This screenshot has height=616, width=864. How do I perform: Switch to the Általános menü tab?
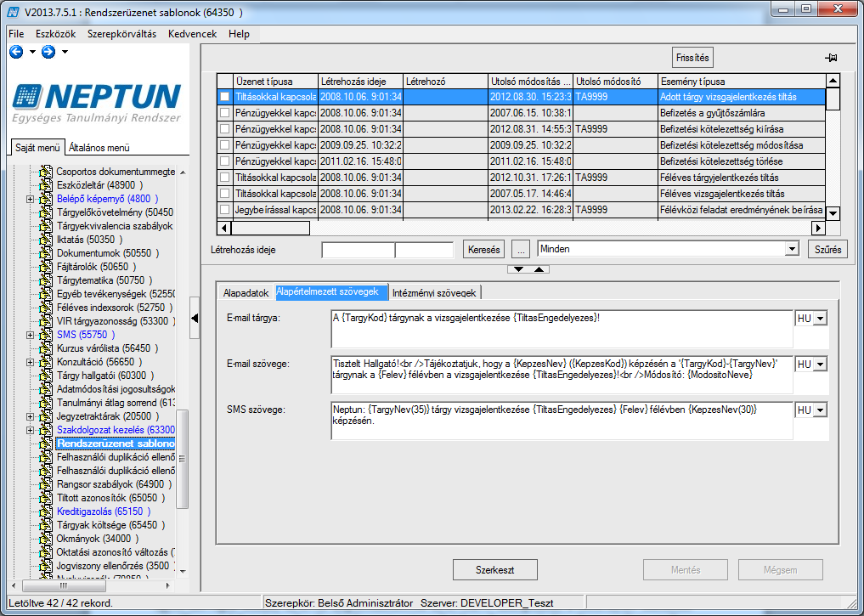(99, 148)
